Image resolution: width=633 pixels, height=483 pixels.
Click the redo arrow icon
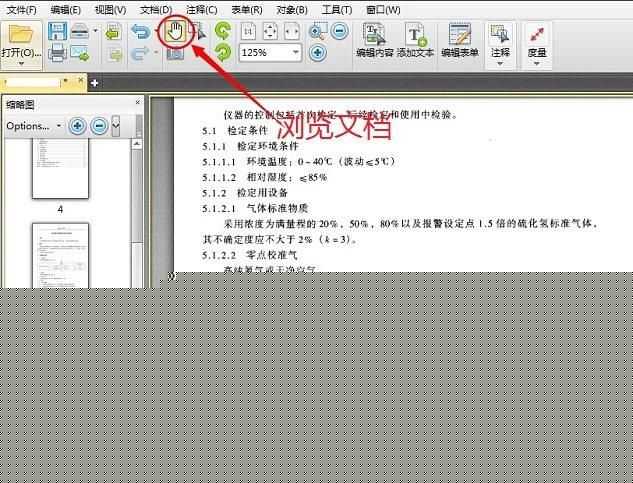click(x=140, y=53)
